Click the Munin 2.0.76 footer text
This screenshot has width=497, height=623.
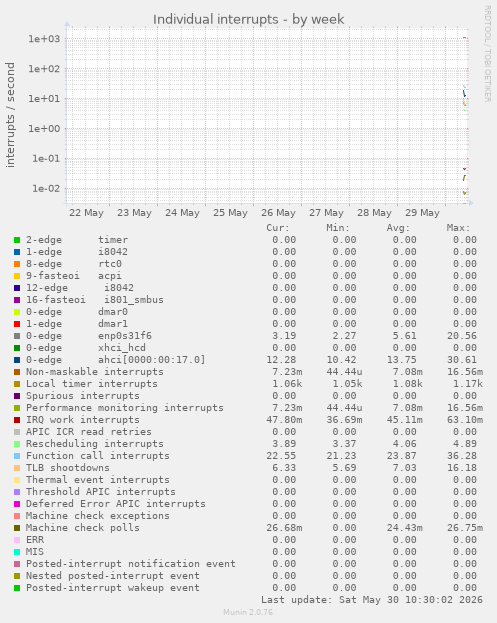pos(248,612)
